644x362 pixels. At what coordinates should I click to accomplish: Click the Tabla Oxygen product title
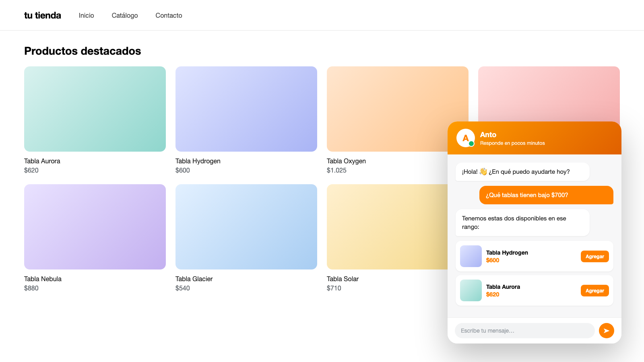point(346,161)
